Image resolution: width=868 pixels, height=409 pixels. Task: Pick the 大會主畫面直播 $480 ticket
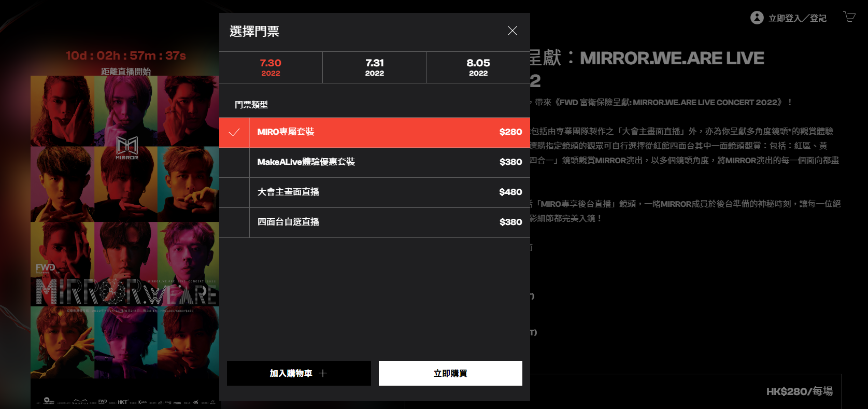pos(389,192)
